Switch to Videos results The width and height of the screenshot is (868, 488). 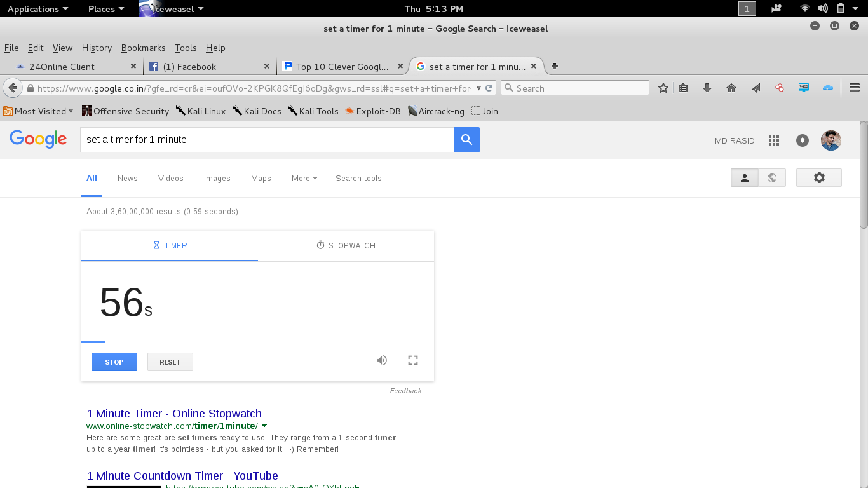(170, 179)
